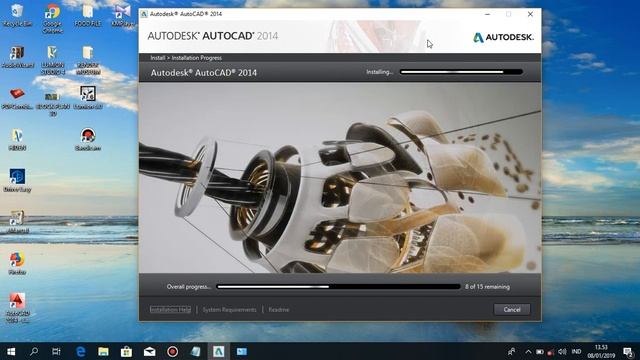Screen dimensions: 640x360
Task: Show hidden system tray icons
Action: tap(528, 351)
